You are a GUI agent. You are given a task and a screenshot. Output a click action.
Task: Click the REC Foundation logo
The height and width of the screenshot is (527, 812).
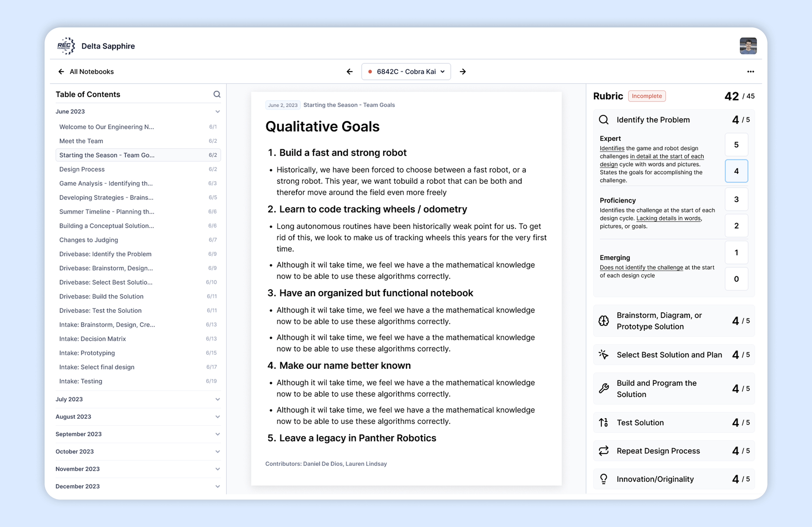pyautogui.click(x=66, y=46)
